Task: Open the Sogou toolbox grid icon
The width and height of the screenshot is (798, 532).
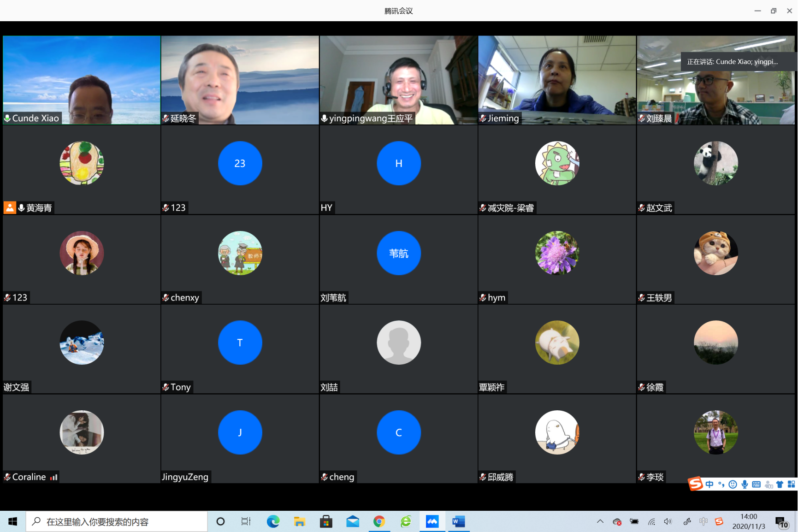Action: (x=791, y=484)
